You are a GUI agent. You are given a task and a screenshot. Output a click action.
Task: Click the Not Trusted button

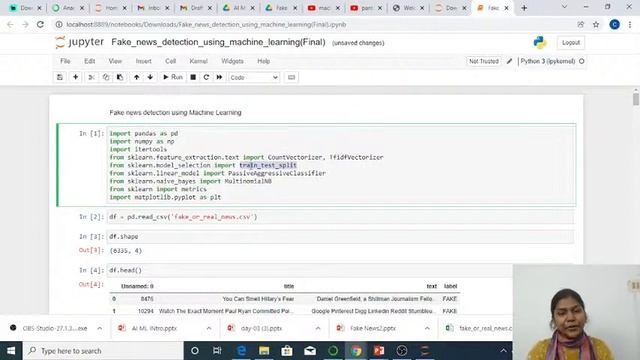tap(484, 61)
